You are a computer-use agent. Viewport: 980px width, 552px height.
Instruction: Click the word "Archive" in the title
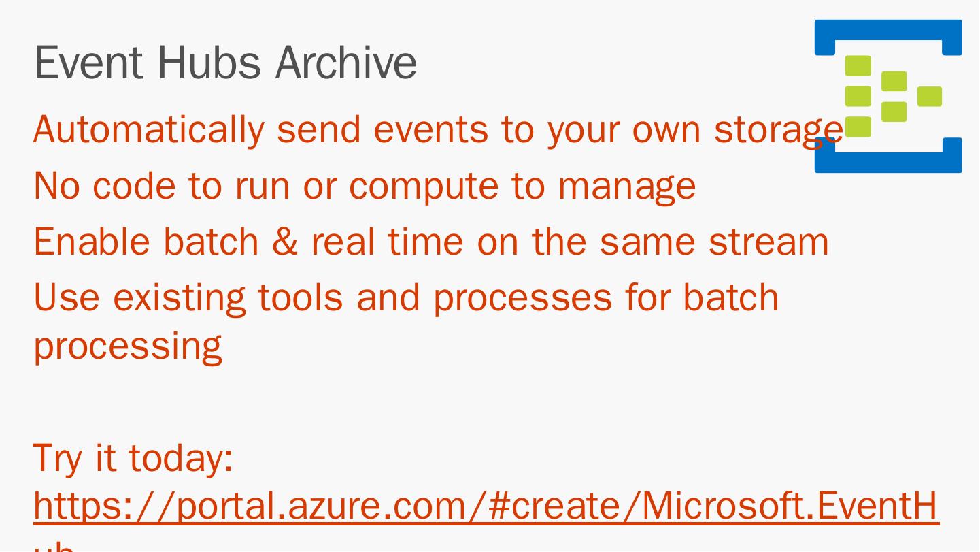[345, 63]
